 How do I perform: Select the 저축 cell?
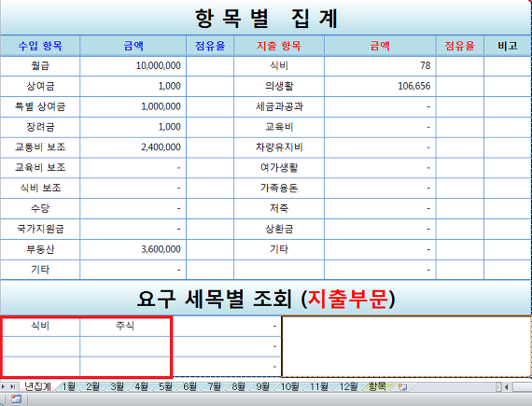point(279,208)
